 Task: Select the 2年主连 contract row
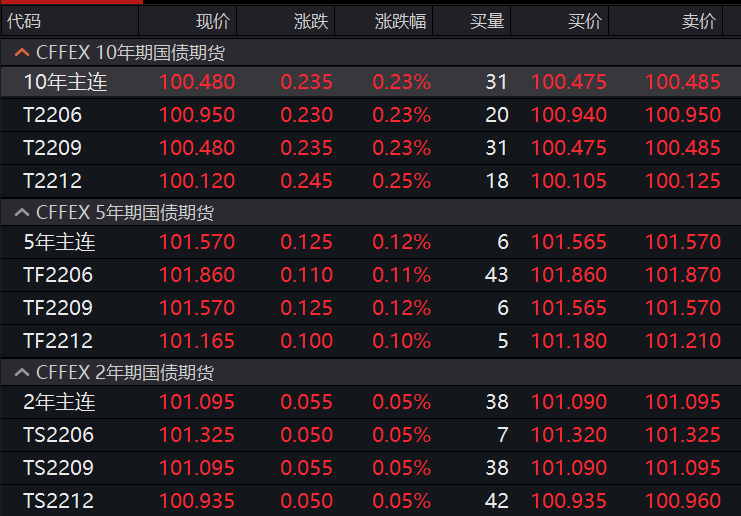pos(59,402)
